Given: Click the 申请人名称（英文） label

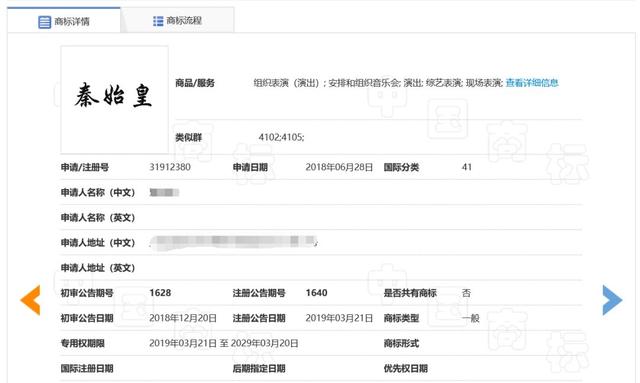Looking at the screenshot, I should [x=98, y=218].
